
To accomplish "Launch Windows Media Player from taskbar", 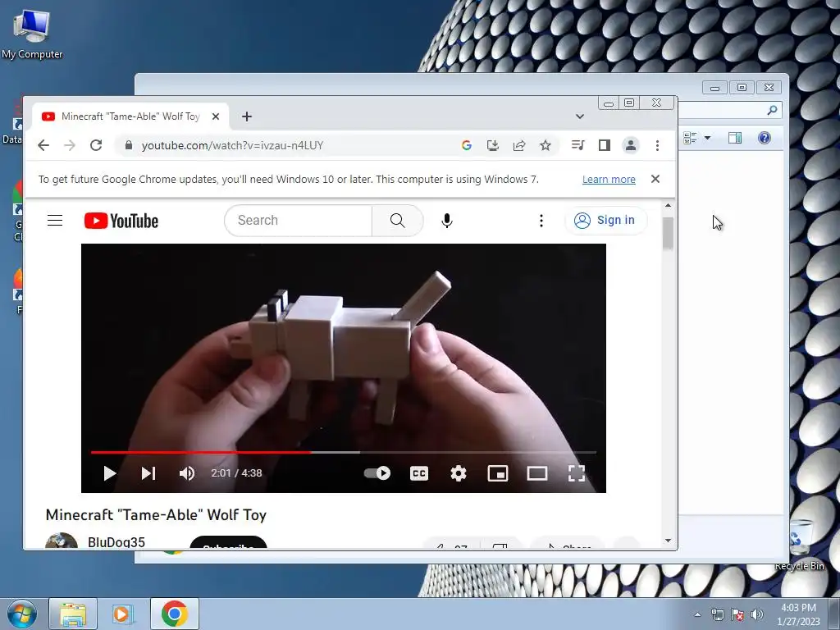I will pyautogui.click(x=123, y=614).
